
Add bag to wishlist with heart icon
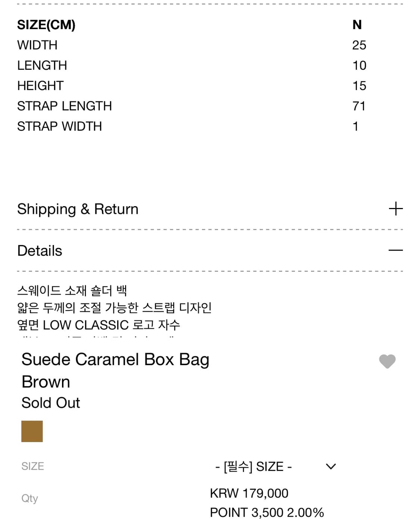(x=387, y=361)
